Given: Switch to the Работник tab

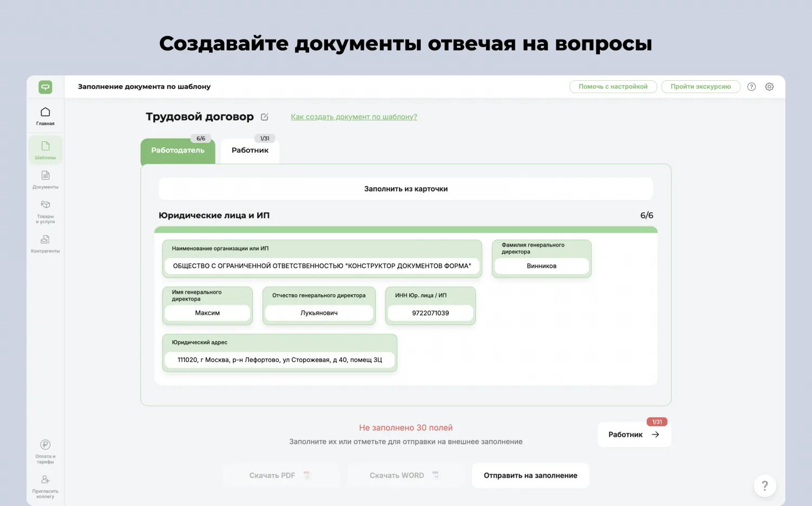Looking at the screenshot, I should [250, 151].
